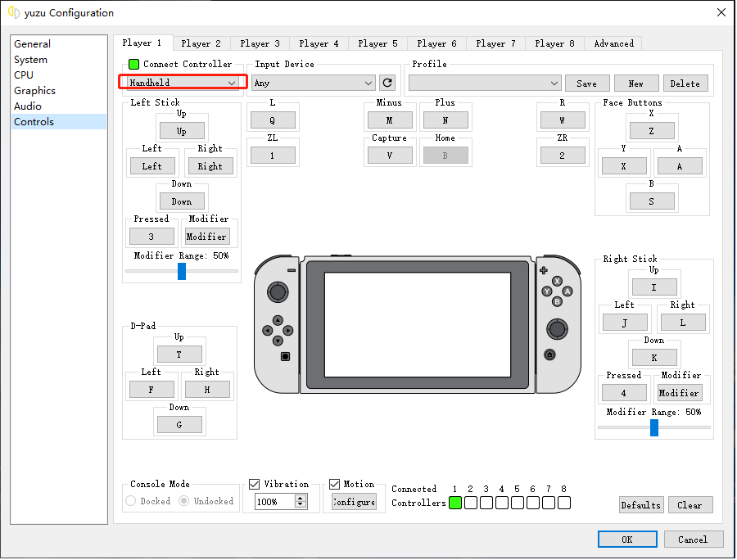This screenshot has width=737, height=560.
Task: Click the green Connected Controllers indicator 1
Action: 455,503
